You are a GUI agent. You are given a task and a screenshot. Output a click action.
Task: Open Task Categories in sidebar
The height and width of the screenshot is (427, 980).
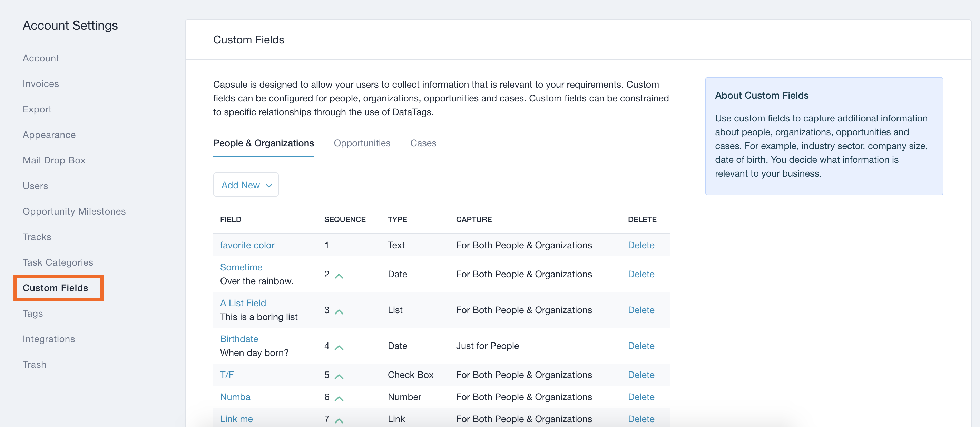[x=57, y=262]
